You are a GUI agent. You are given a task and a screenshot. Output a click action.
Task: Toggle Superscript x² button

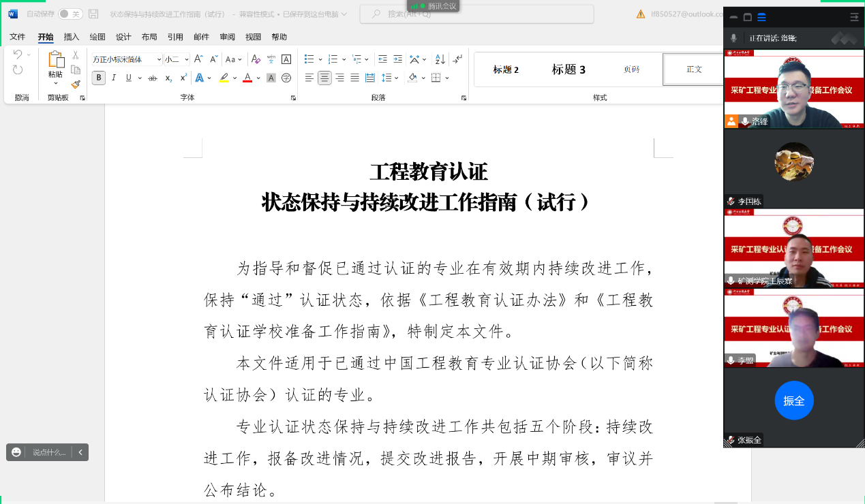click(x=184, y=78)
